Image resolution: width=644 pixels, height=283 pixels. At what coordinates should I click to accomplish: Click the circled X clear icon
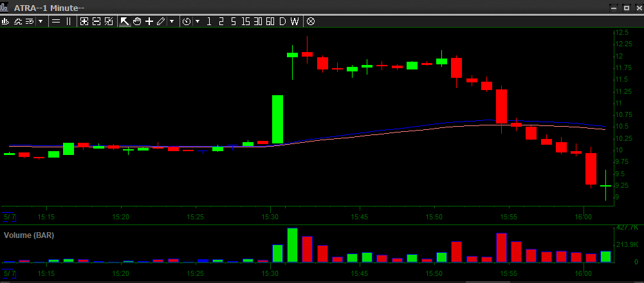point(311,21)
